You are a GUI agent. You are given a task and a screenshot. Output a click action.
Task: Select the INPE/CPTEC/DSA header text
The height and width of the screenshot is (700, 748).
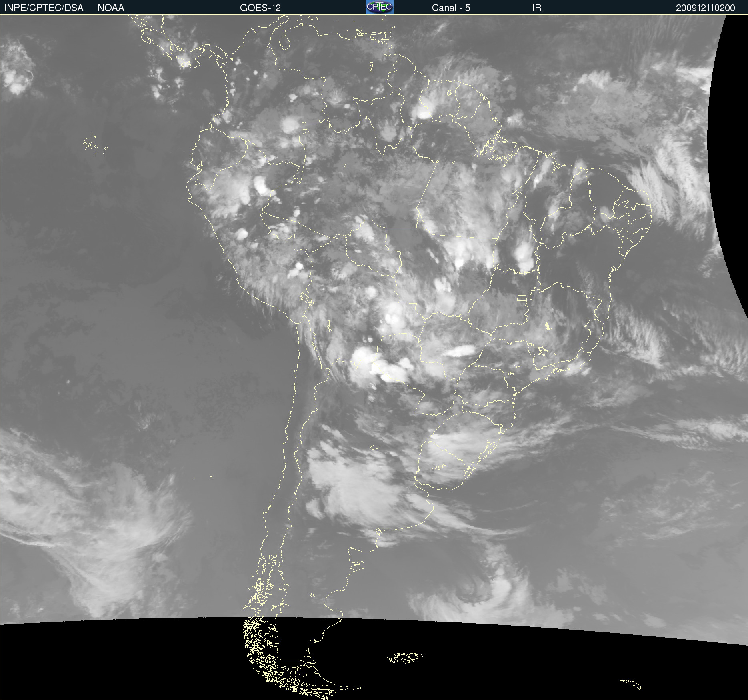(44, 8)
